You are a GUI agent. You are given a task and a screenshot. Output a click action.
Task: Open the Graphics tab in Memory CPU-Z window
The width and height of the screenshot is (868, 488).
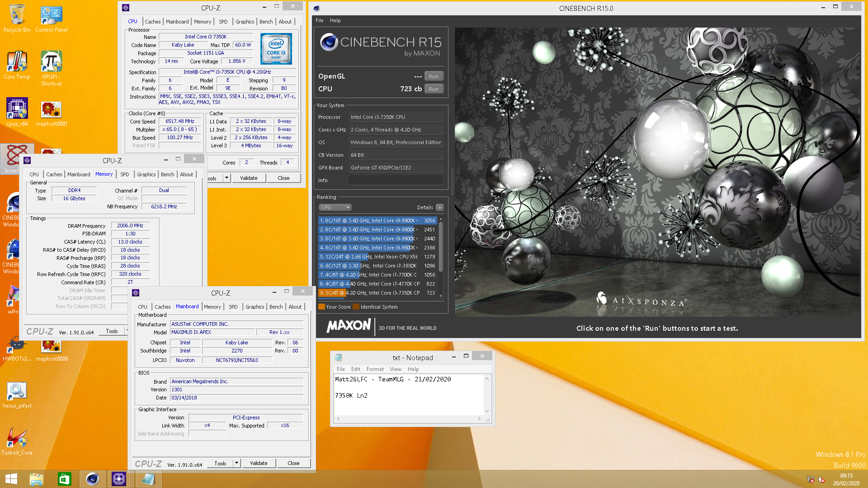coord(146,174)
